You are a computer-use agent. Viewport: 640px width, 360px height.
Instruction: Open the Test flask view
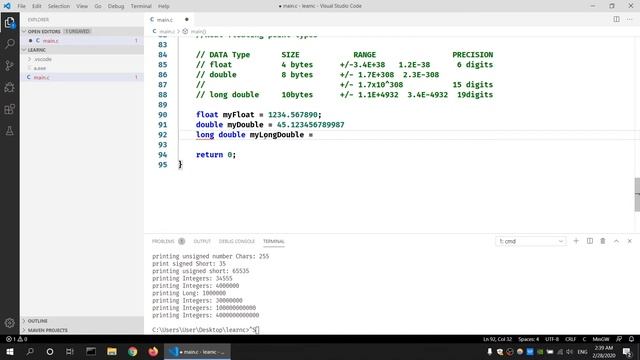click(x=9, y=131)
